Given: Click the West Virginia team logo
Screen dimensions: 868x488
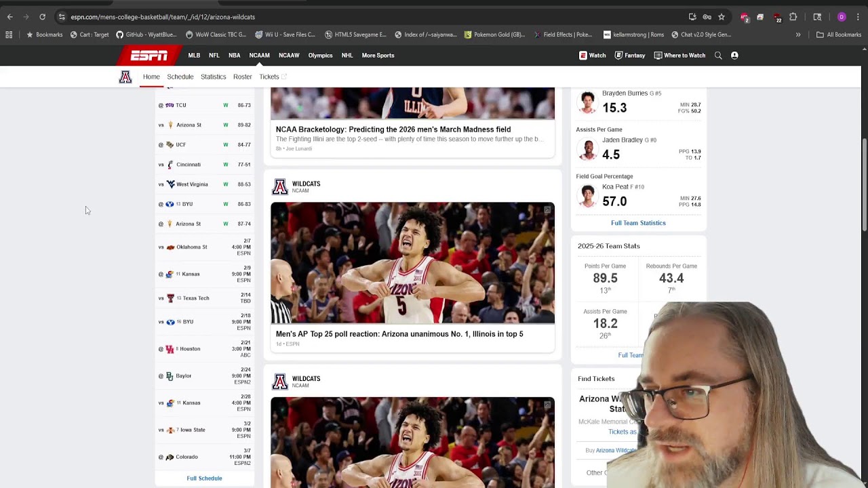Looking at the screenshot, I should pos(170,184).
